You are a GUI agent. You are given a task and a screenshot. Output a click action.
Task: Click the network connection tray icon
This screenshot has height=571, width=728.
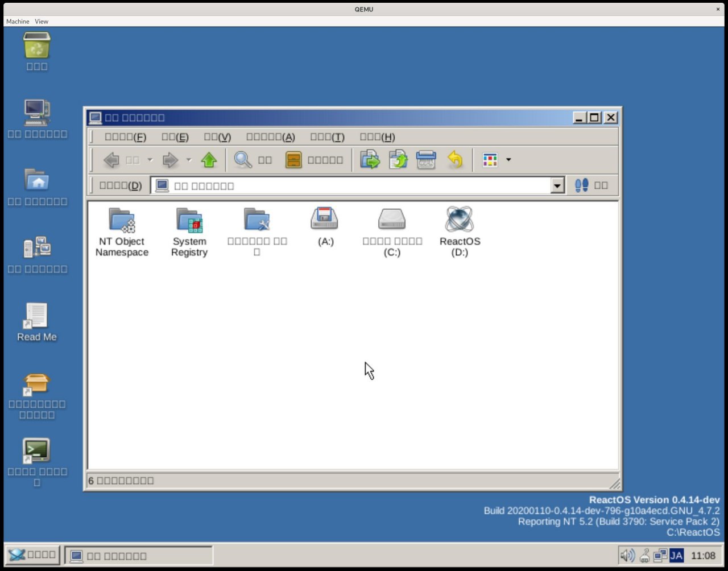(x=660, y=556)
